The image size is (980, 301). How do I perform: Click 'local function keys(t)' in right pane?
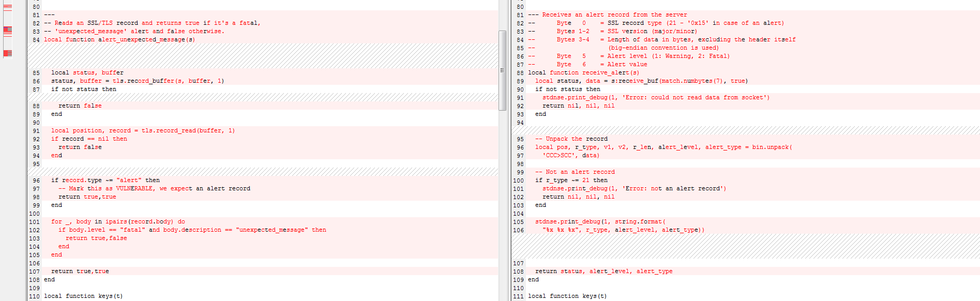tap(567, 296)
